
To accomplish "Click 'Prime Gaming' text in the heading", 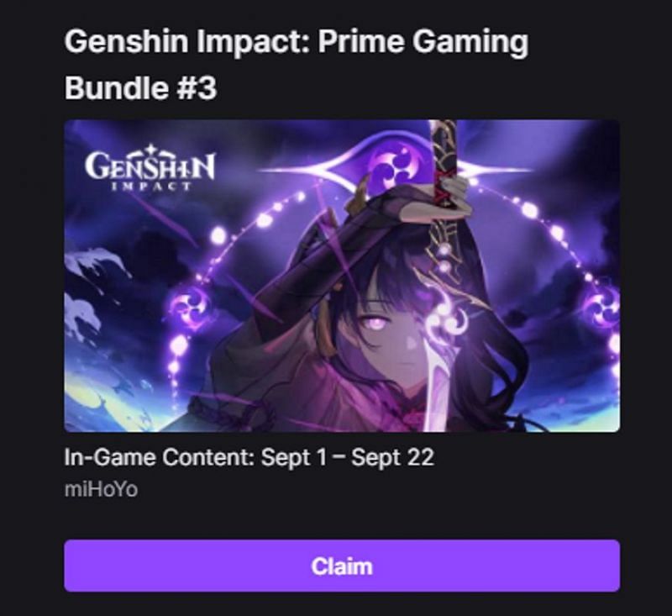I will click(423, 41).
